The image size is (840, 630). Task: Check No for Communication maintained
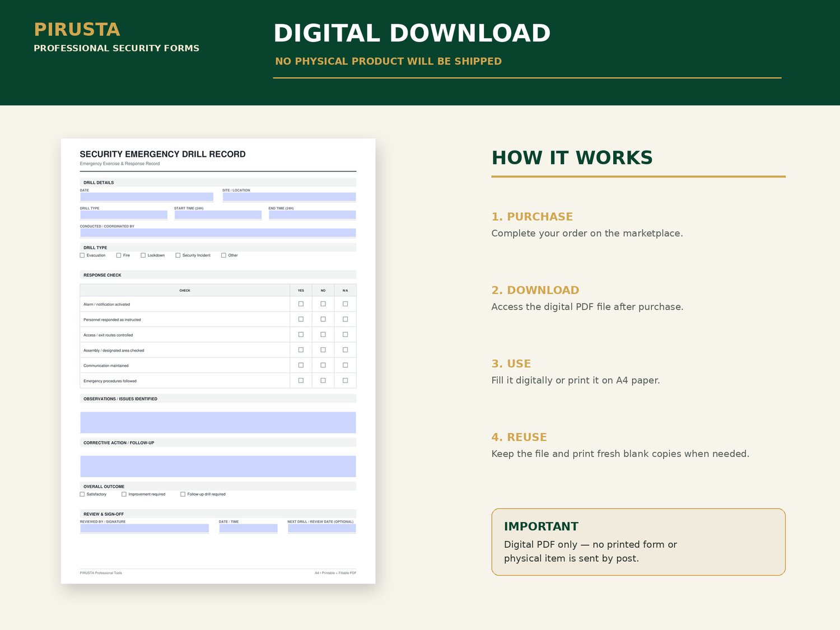click(323, 365)
